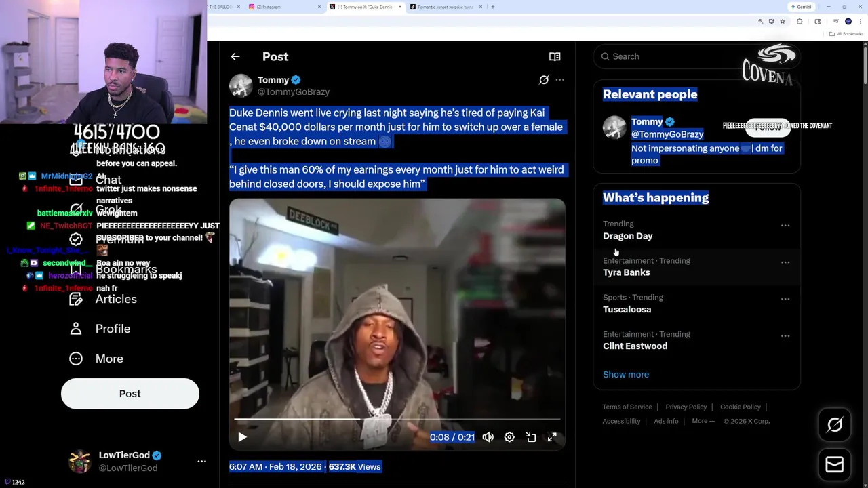
Task: Open Terms of Service link
Action: click(627, 407)
